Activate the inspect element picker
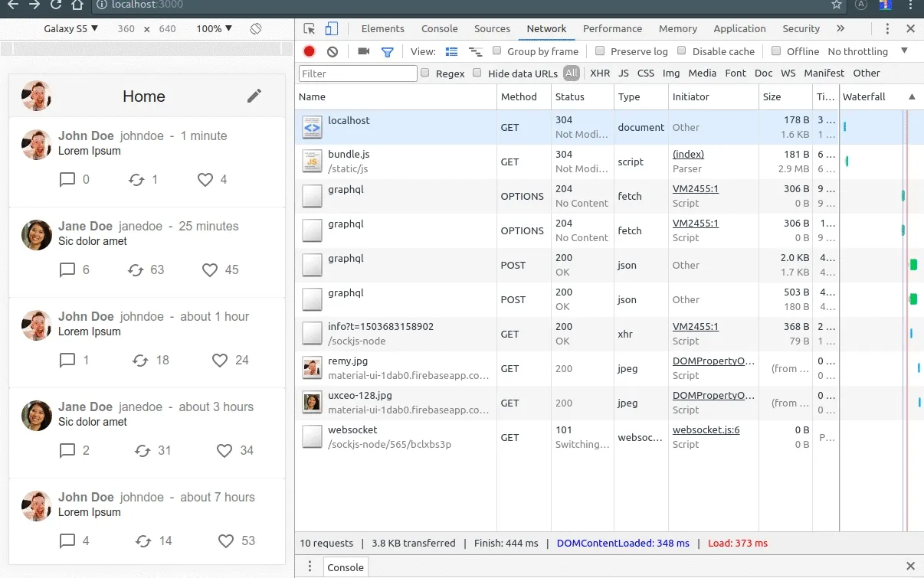Screen dimensions: 924x578 coord(310,29)
